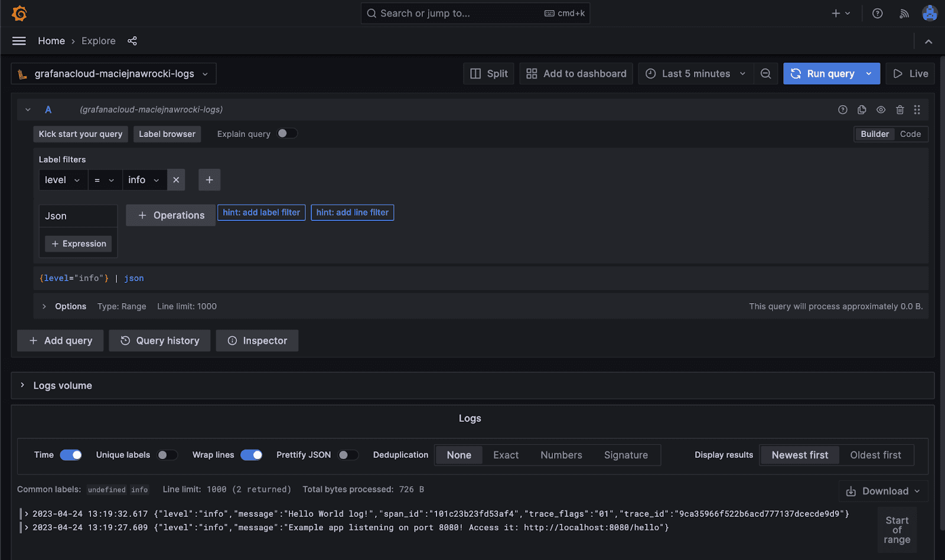Open the news feed icon in the top bar
This screenshot has width=945, height=560.
(x=904, y=13)
